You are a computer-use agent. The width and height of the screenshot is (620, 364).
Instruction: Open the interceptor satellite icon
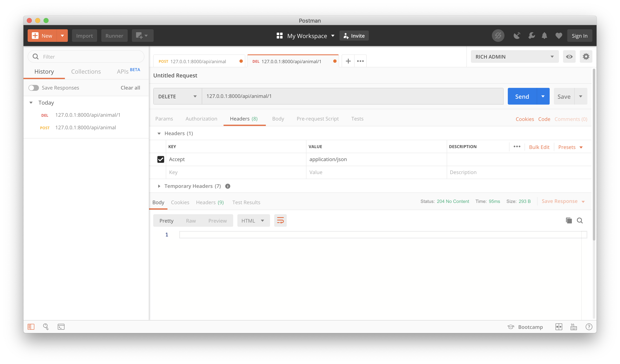click(517, 36)
